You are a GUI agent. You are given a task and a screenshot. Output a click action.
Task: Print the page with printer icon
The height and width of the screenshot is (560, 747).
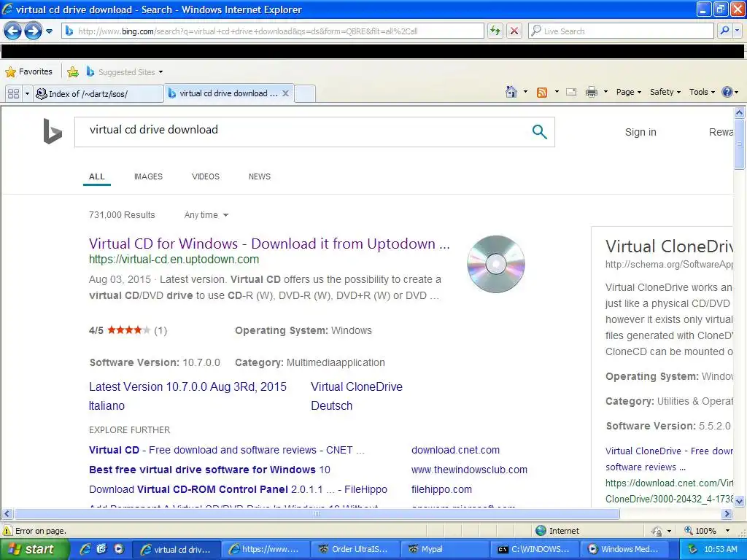click(591, 93)
